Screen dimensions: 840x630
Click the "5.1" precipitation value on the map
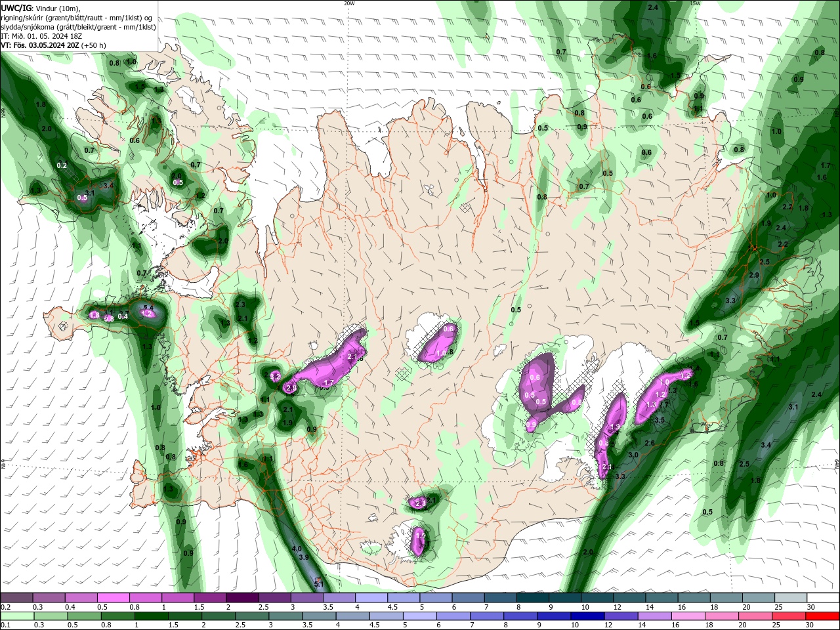320,583
